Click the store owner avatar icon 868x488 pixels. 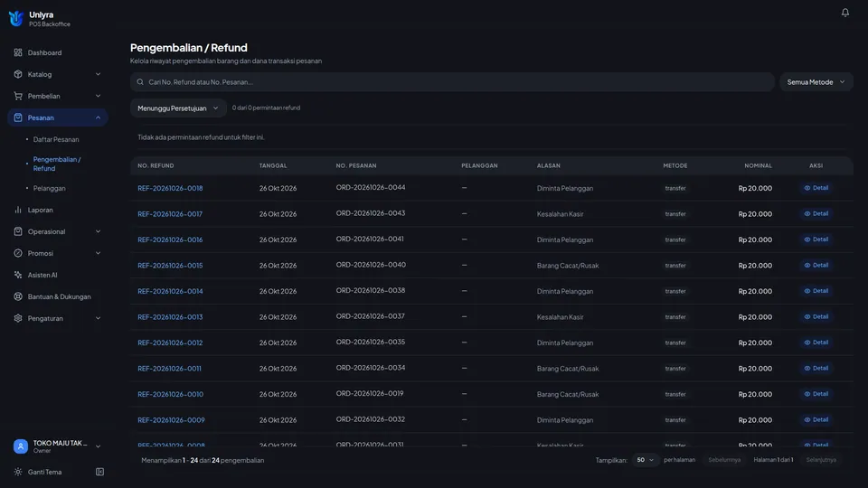point(21,446)
